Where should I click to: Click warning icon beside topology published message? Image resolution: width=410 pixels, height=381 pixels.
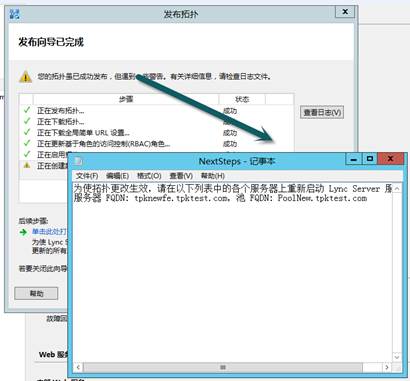(x=25, y=77)
